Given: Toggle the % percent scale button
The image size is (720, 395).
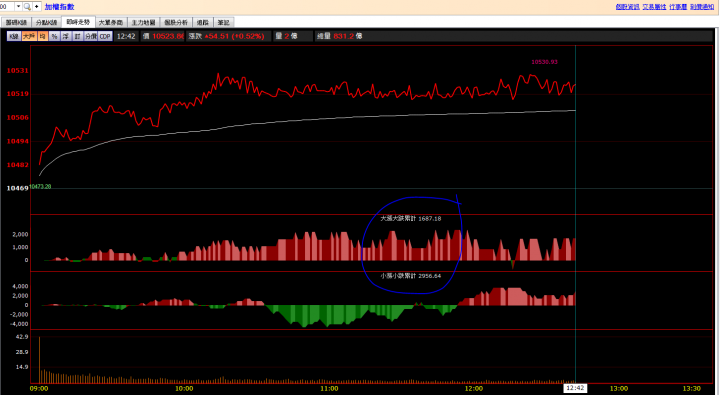Looking at the screenshot, I should pyautogui.click(x=54, y=36).
